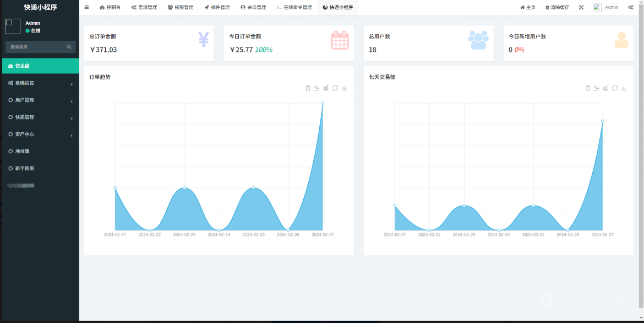
Task: Open the 在线命令管理 top tab
Action: (x=294, y=8)
